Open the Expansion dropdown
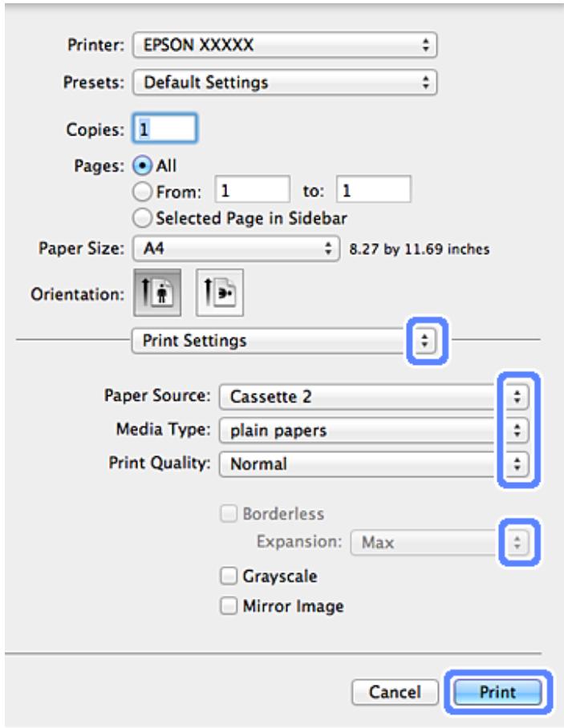564x728 pixels. point(440,543)
